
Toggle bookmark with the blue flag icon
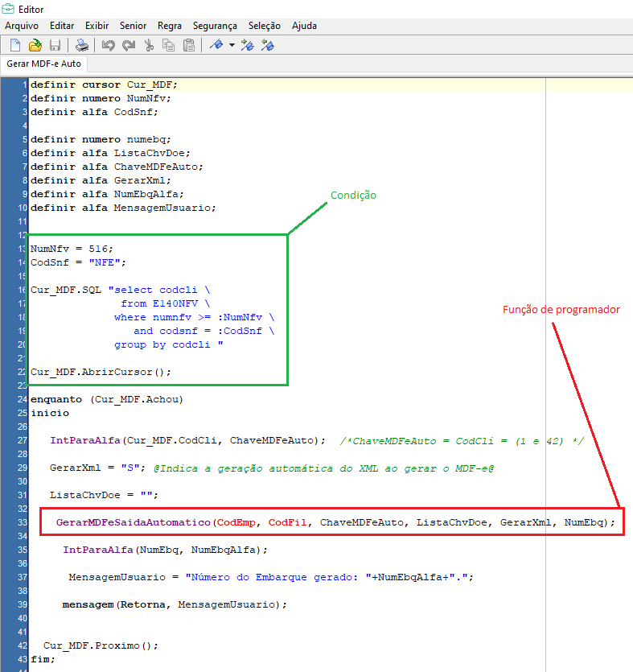coord(216,45)
